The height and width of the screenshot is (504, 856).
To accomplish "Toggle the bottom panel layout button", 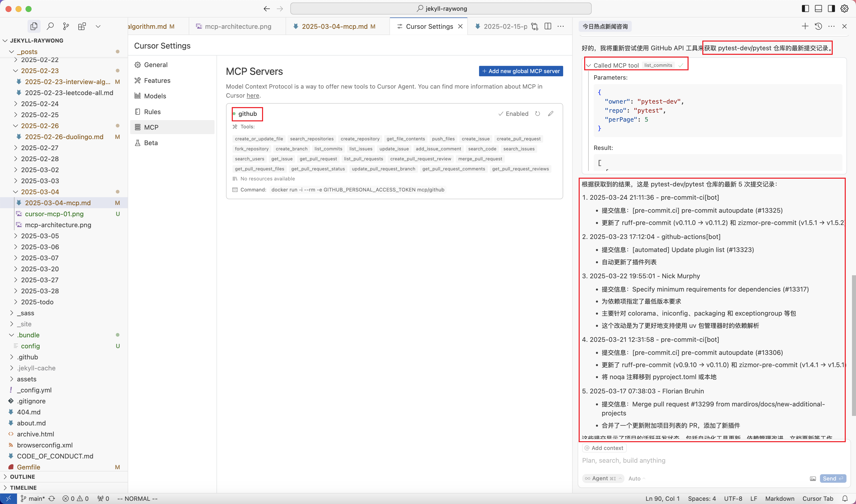I will [x=818, y=9].
